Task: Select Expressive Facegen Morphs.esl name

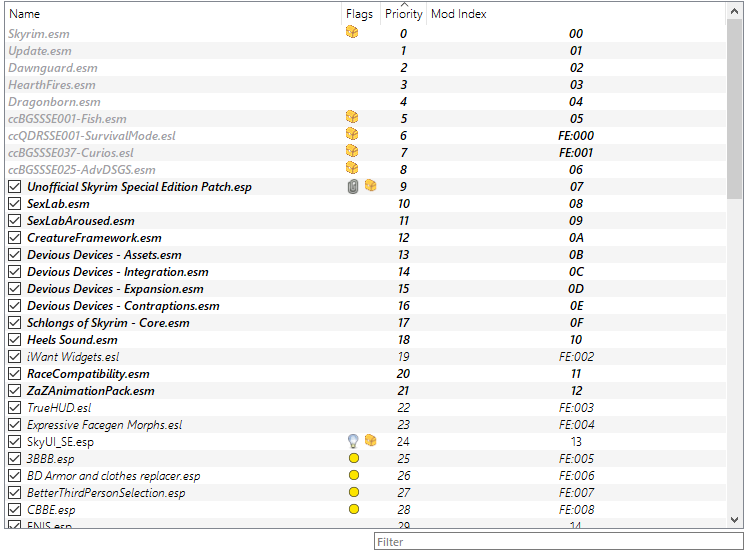Action: (x=105, y=425)
